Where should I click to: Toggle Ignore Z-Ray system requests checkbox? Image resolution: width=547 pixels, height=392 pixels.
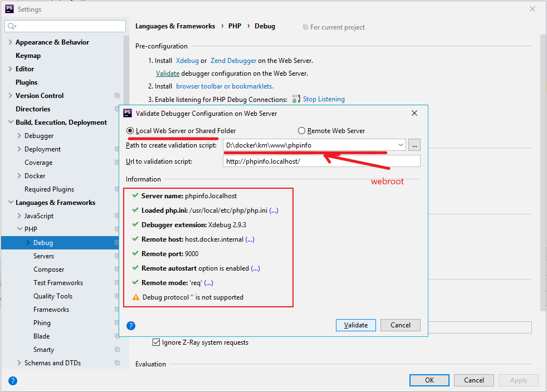(x=157, y=342)
